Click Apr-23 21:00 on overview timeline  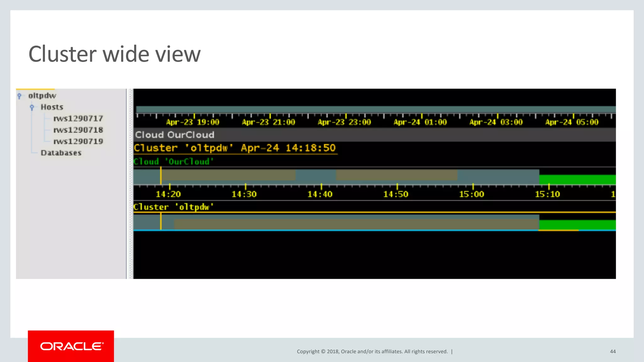[x=269, y=122]
